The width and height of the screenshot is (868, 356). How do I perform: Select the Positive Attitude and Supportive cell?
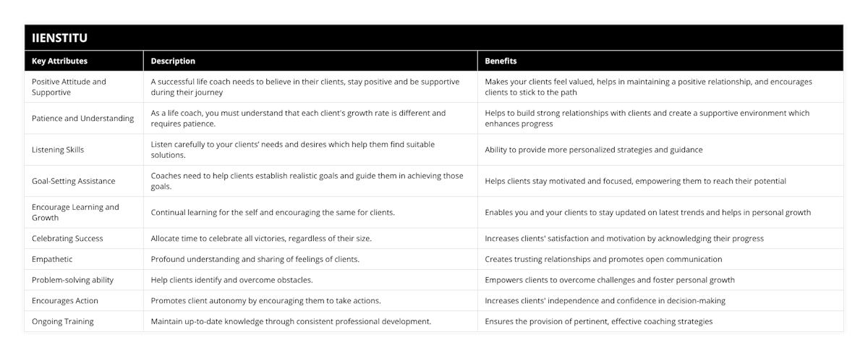[69, 87]
